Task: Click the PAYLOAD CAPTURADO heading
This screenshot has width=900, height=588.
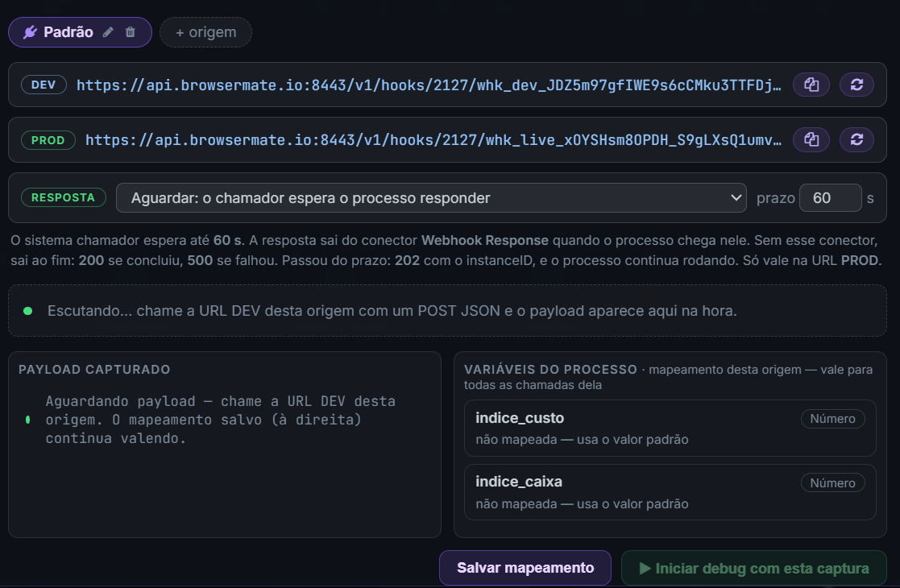Action: click(94, 370)
